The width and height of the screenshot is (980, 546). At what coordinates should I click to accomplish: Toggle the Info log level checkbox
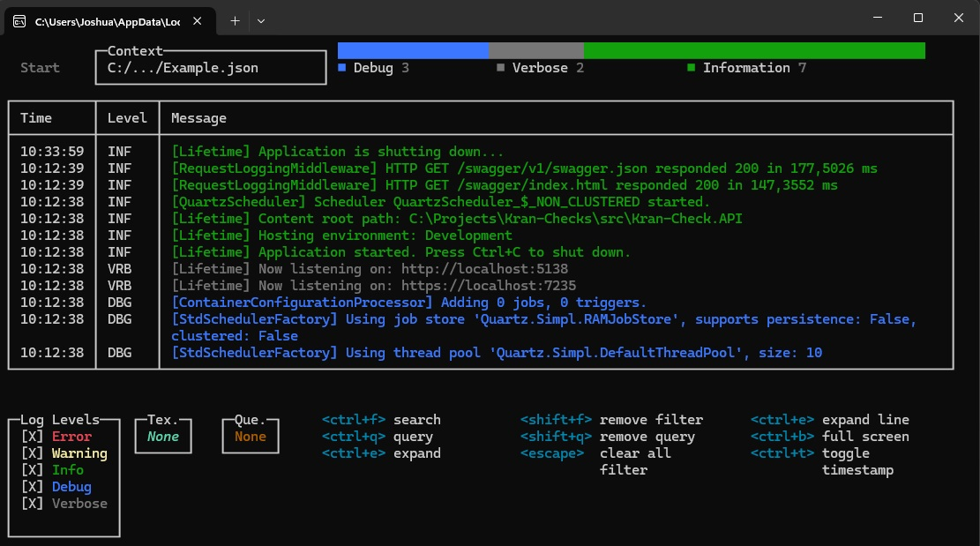[x=32, y=470]
